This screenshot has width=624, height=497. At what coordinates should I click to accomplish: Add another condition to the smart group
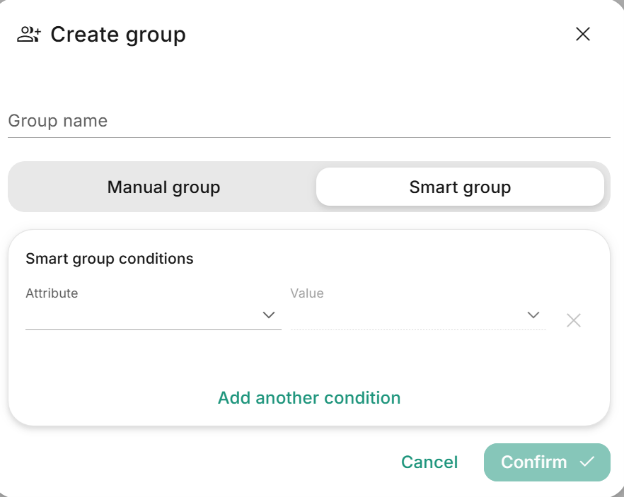(x=309, y=398)
